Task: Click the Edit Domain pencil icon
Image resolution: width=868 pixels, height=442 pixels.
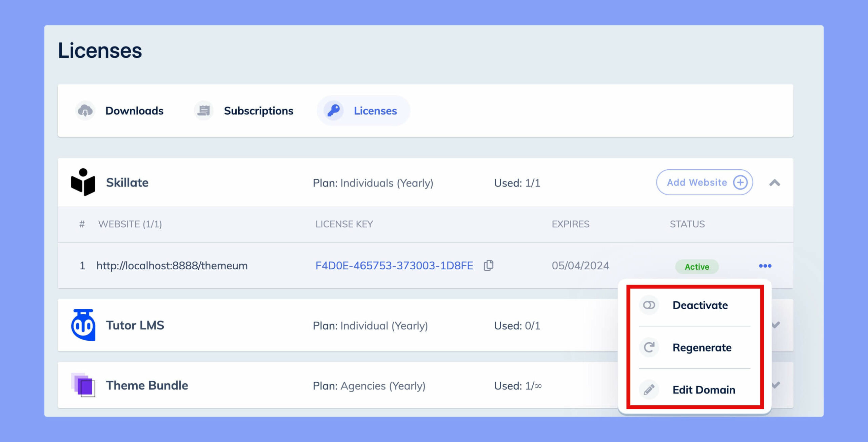Action: click(x=649, y=390)
